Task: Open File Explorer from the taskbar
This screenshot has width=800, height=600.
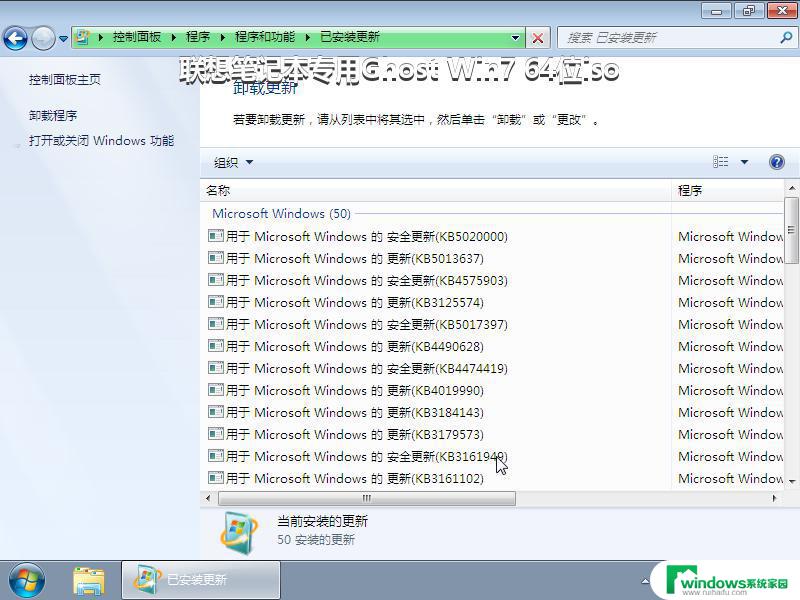Action: [89, 579]
